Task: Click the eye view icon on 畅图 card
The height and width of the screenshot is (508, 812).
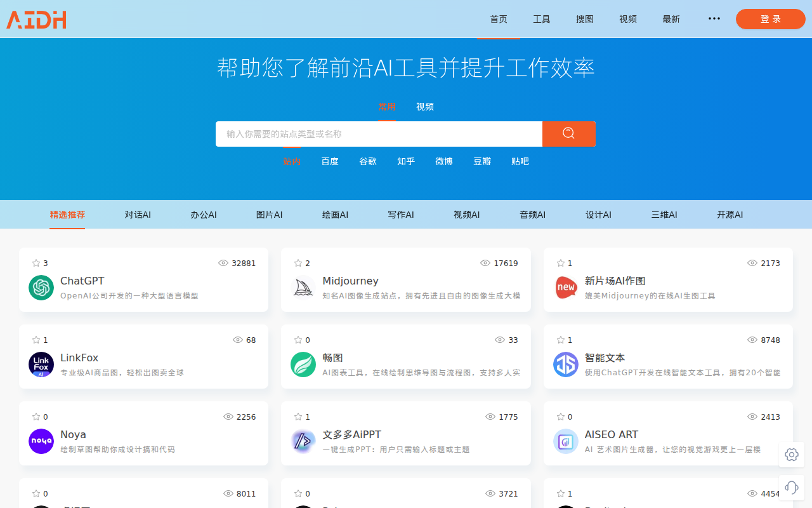Action: coord(500,340)
